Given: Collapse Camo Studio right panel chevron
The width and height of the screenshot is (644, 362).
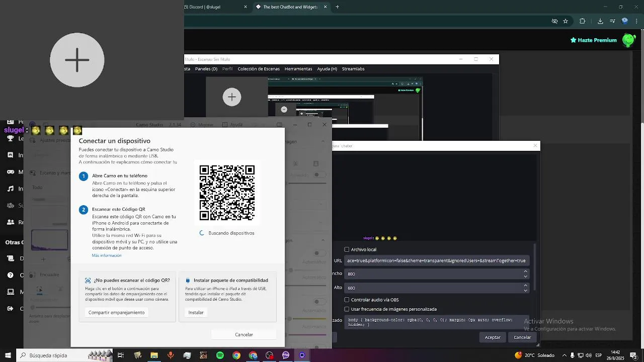Looking at the screenshot, I should coord(323,142).
